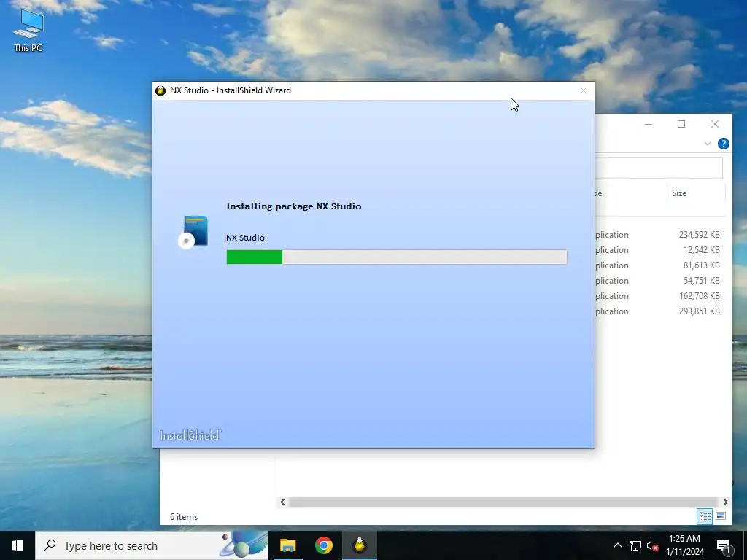Switch to Details view in File Explorer

(705, 516)
